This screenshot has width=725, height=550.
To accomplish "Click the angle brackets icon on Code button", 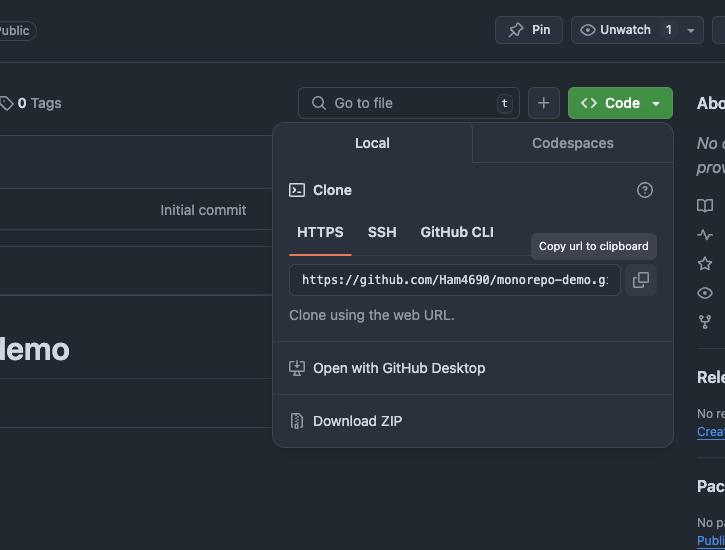I will [589, 103].
